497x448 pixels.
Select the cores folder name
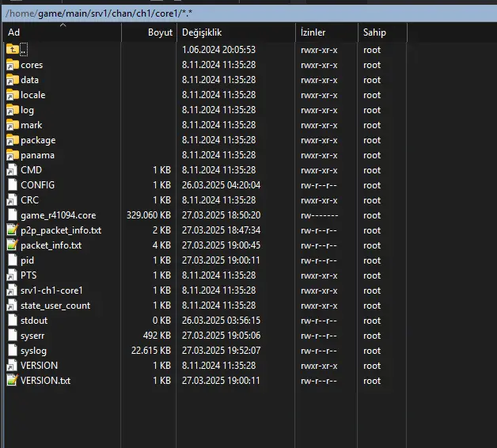[32, 65]
